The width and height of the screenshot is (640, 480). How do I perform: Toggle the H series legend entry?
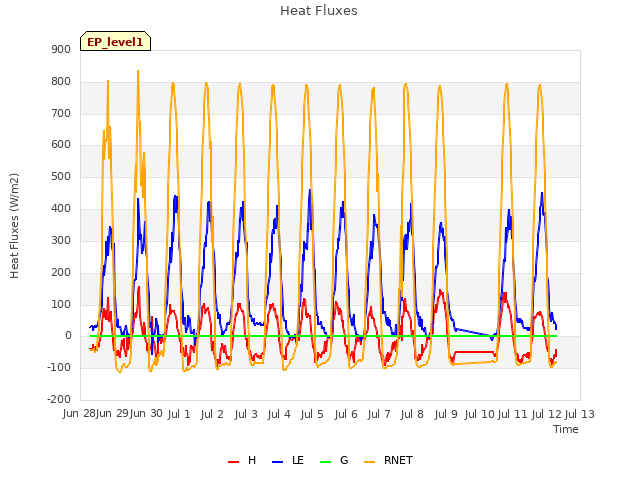click(242, 460)
